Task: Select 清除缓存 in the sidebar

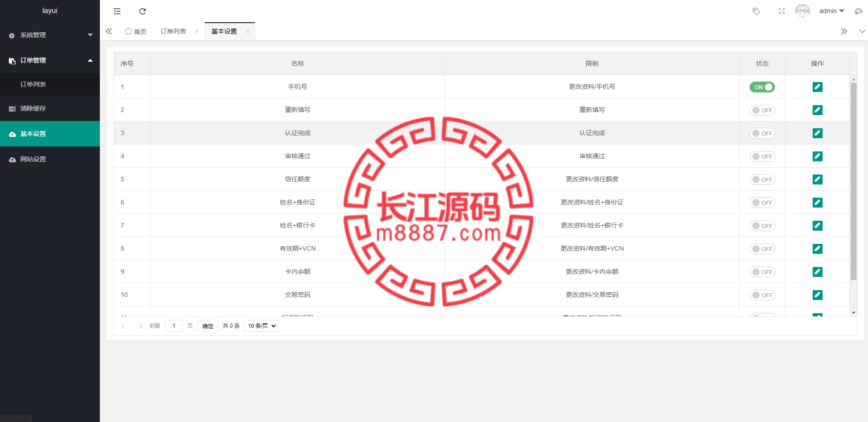Action: tap(50, 108)
